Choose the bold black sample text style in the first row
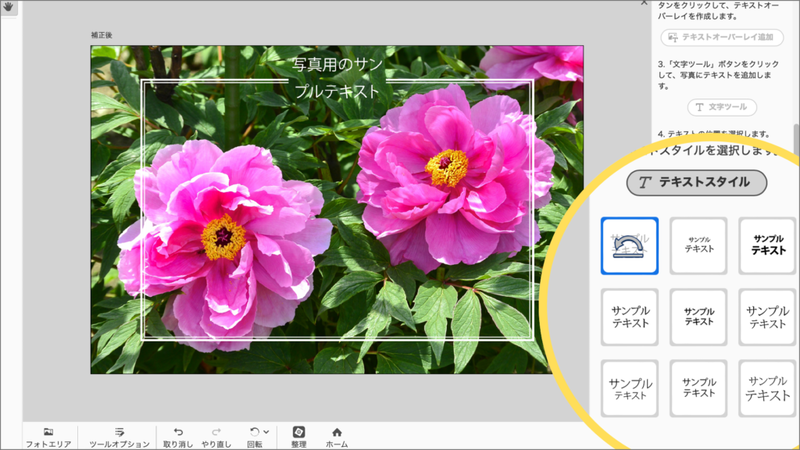800x450 pixels. [x=767, y=246]
